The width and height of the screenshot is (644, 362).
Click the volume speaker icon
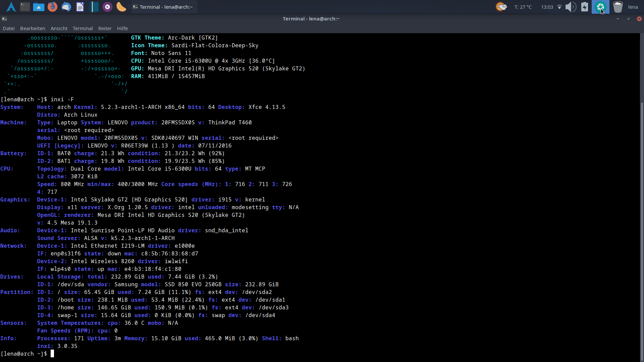(571, 7)
